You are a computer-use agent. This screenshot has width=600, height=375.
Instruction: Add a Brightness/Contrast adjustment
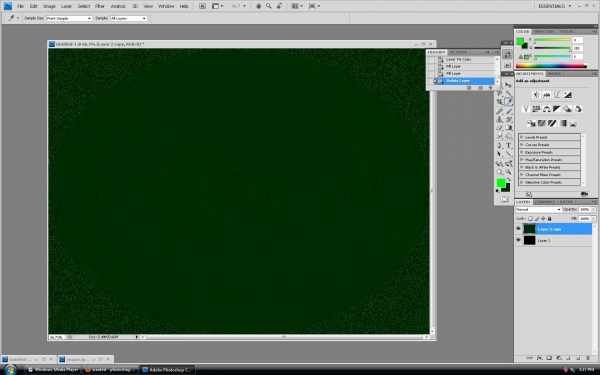coord(536,95)
